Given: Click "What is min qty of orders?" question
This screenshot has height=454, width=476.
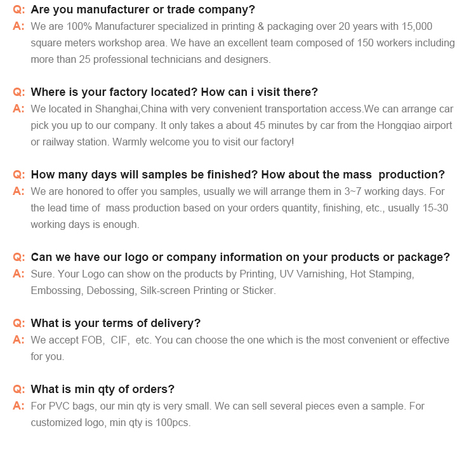Looking at the screenshot, I should [x=102, y=389].
